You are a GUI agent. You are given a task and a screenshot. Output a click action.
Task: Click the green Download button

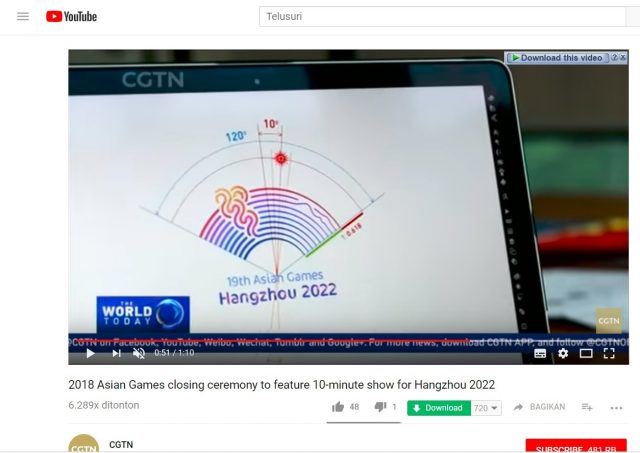click(x=439, y=408)
